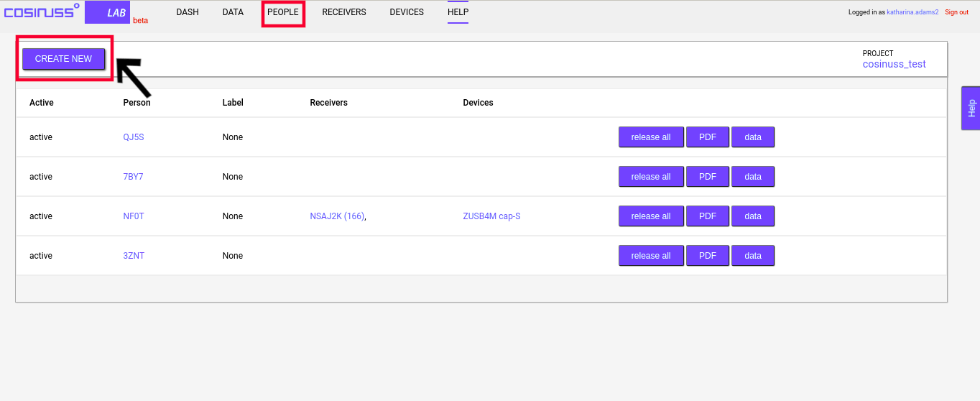Select person 7BY7 link
The image size is (980, 401).
pyautogui.click(x=133, y=177)
